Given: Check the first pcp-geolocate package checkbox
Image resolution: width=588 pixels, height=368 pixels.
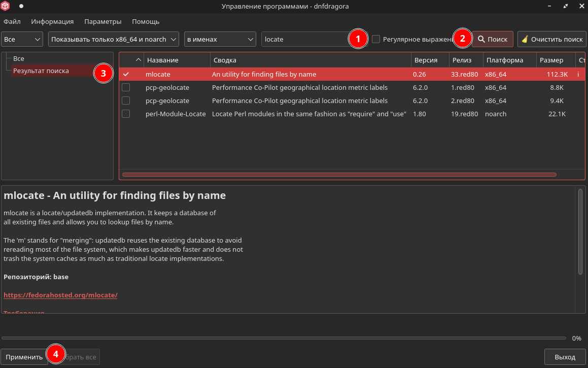Looking at the screenshot, I should point(126,87).
